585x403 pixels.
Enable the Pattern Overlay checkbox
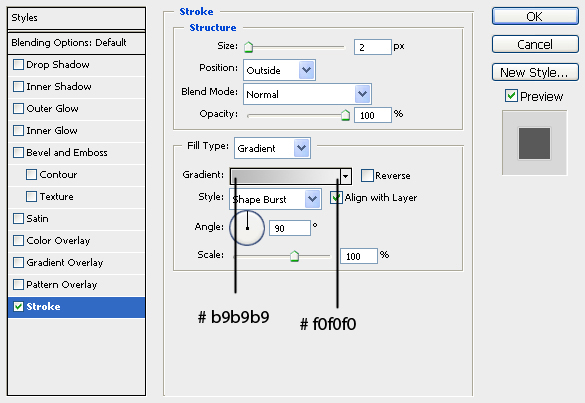coord(18,285)
